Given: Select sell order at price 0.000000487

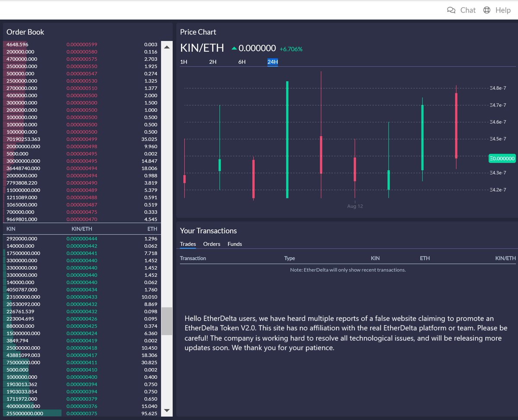Looking at the screenshot, I should pos(82,205).
